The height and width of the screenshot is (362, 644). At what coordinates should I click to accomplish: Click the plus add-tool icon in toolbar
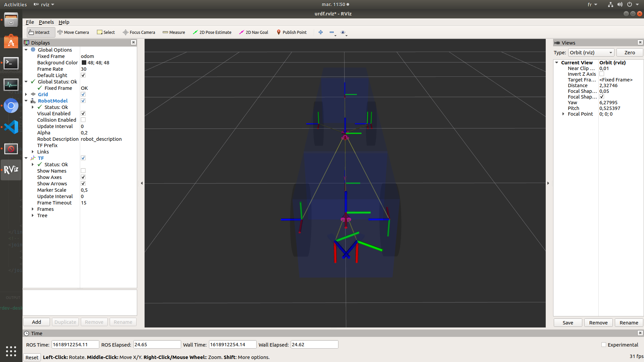pos(321,32)
